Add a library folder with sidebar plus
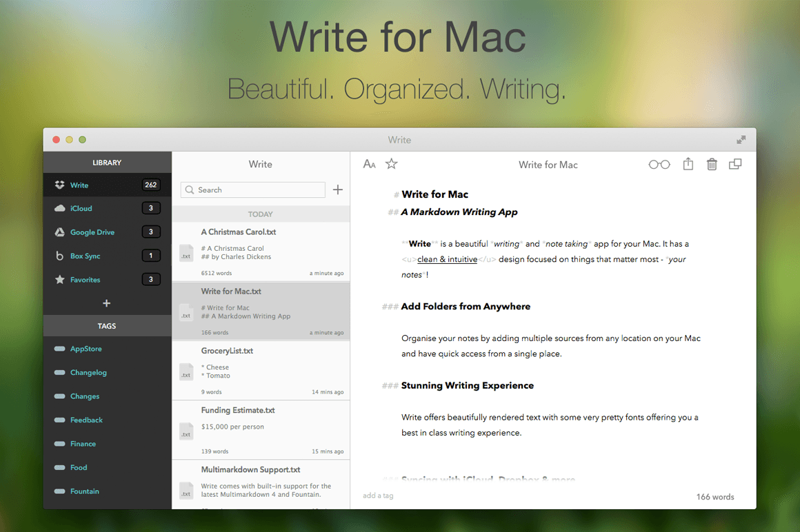Viewport: 800px width, 532px height. 107,303
